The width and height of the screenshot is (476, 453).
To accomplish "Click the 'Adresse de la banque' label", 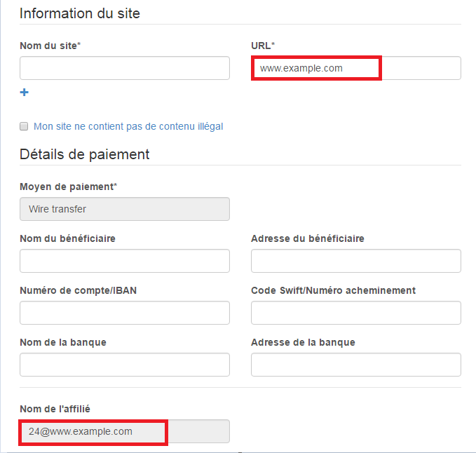I will 303,342.
